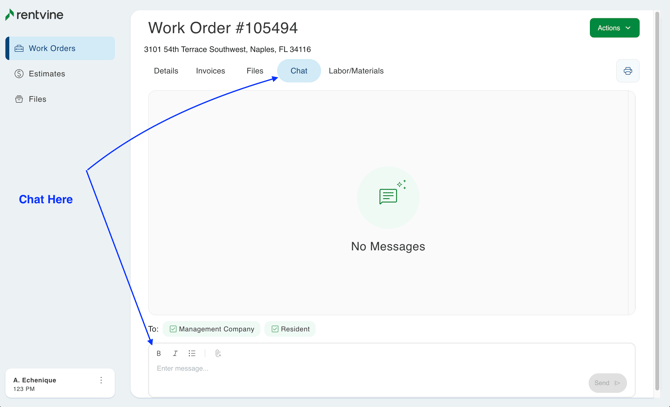Click the Rentvine logo
This screenshot has height=407, width=670.
[34, 15]
